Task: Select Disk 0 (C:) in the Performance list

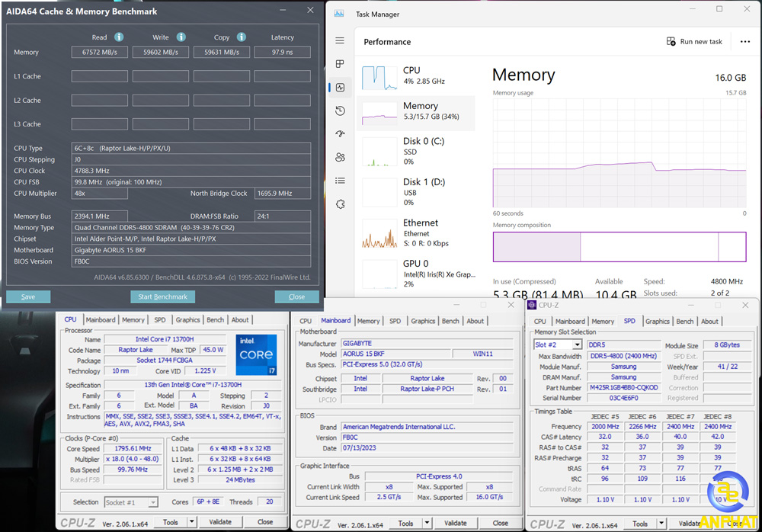Action: coord(416,151)
